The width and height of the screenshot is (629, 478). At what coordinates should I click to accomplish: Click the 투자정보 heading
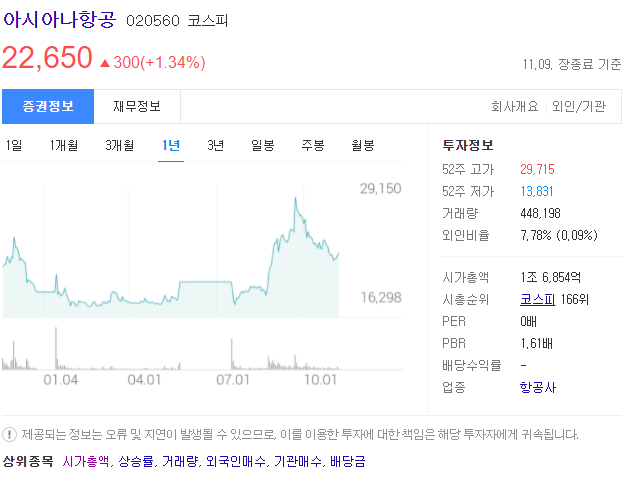(468, 145)
